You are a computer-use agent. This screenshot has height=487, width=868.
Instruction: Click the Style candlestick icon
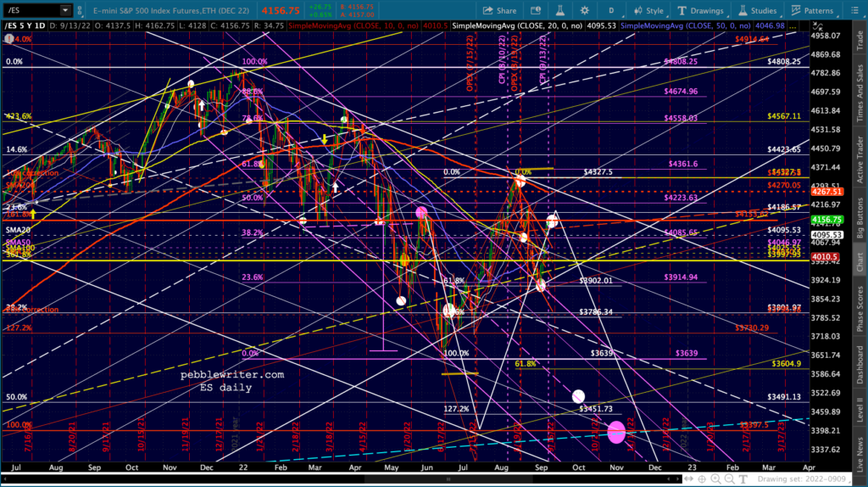pyautogui.click(x=638, y=10)
